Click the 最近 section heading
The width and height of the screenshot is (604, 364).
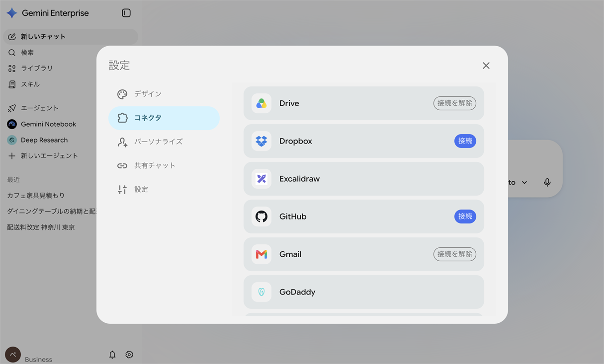[x=13, y=180]
